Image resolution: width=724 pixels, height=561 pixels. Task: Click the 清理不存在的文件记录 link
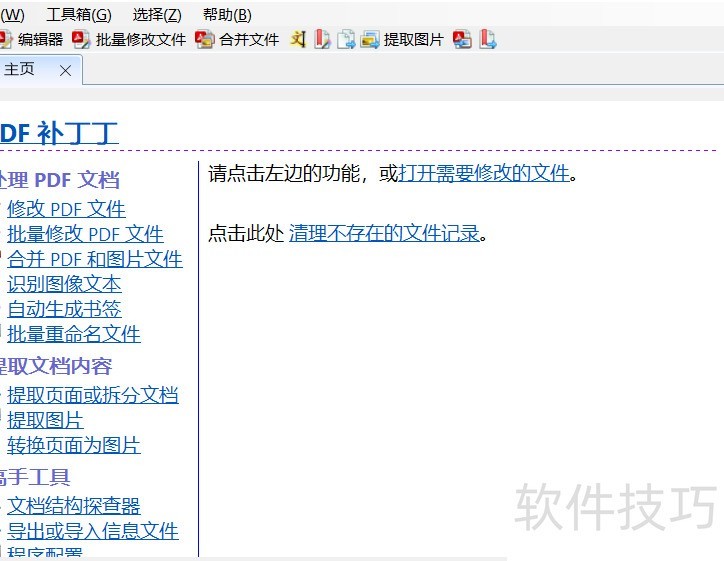tap(385, 233)
